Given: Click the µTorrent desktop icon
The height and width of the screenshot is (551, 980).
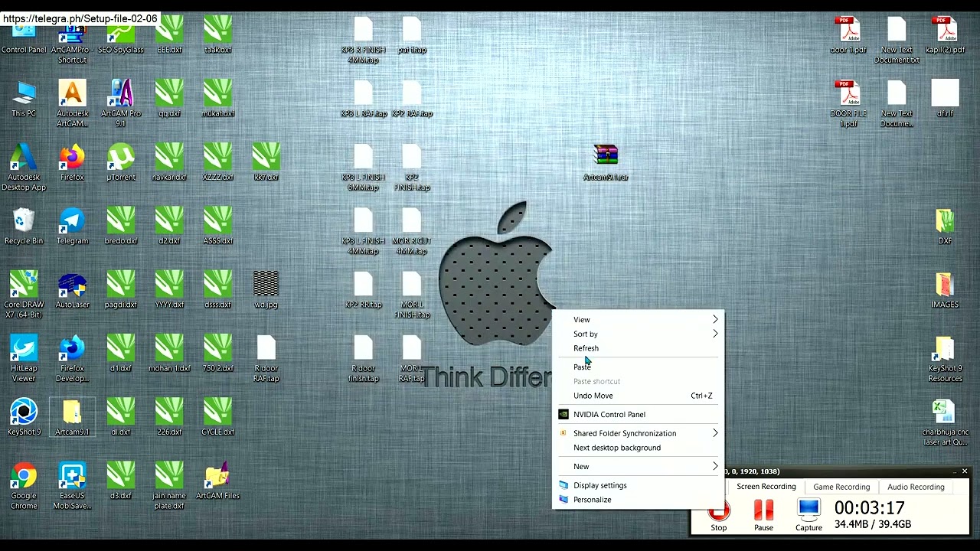Looking at the screenshot, I should coord(121,163).
